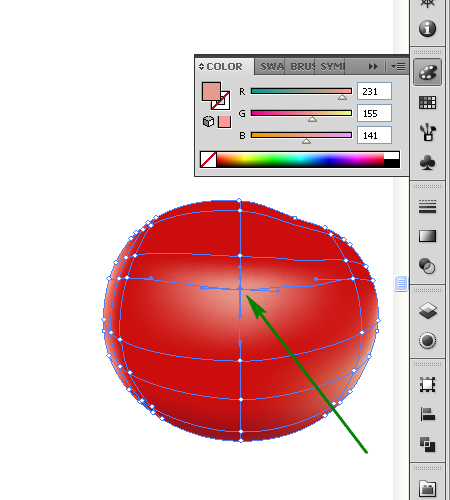Open the Color panel options menu

pyautogui.click(x=398, y=67)
